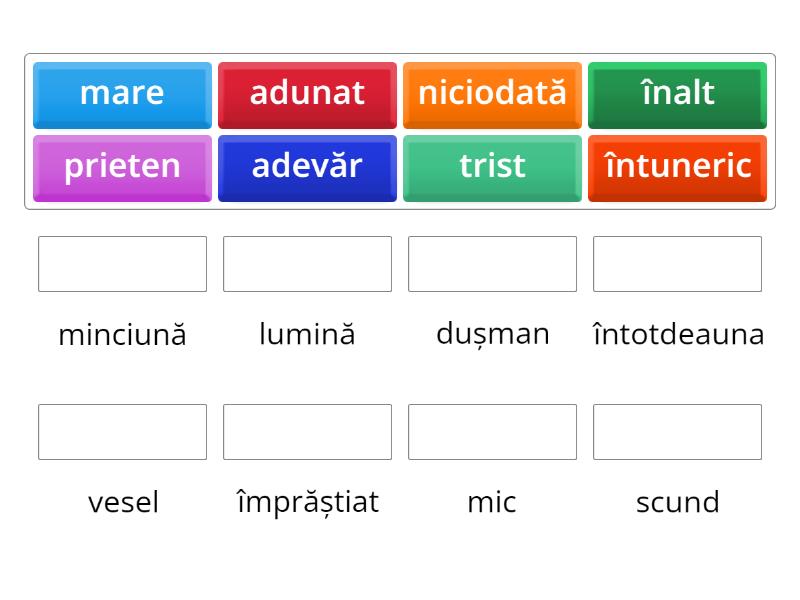Click the 'minciună' label text
This screenshot has width=800, height=600.
coord(122,335)
